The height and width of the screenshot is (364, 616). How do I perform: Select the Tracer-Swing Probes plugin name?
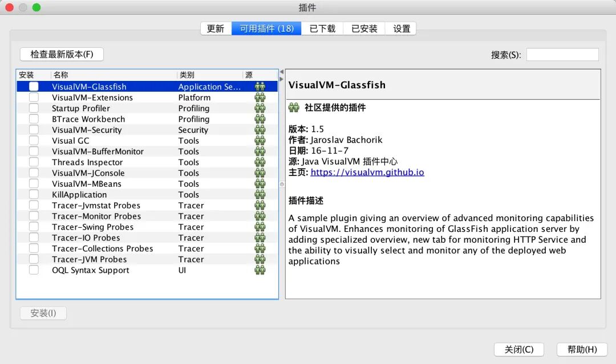click(93, 227)
